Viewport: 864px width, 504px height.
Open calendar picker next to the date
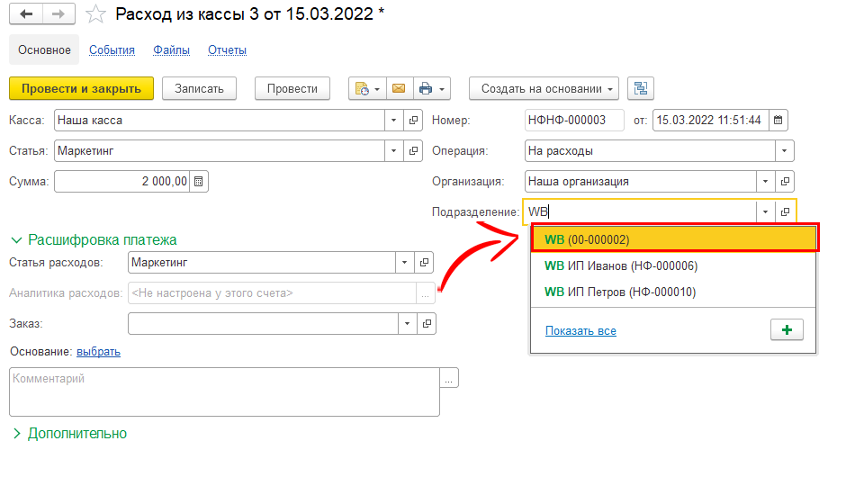point(778,120)
